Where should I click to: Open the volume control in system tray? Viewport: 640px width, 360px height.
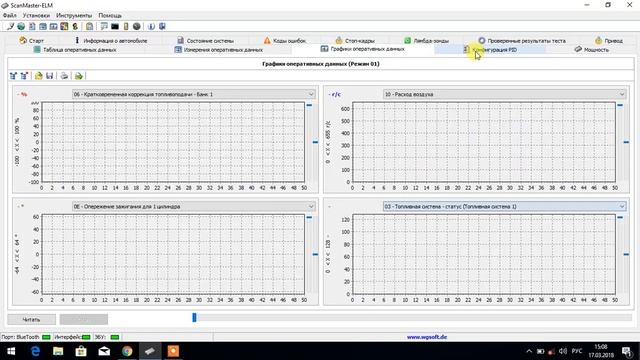point(563,351)
